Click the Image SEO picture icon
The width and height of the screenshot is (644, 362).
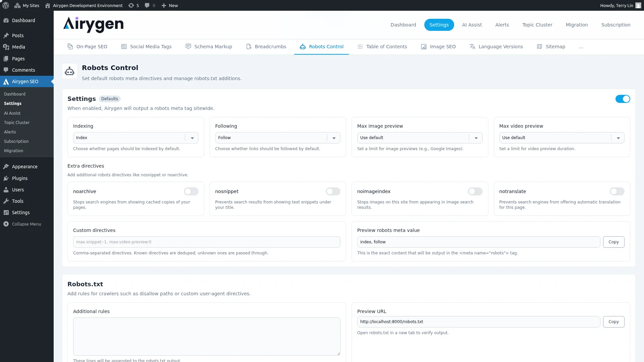click(424, 47)
